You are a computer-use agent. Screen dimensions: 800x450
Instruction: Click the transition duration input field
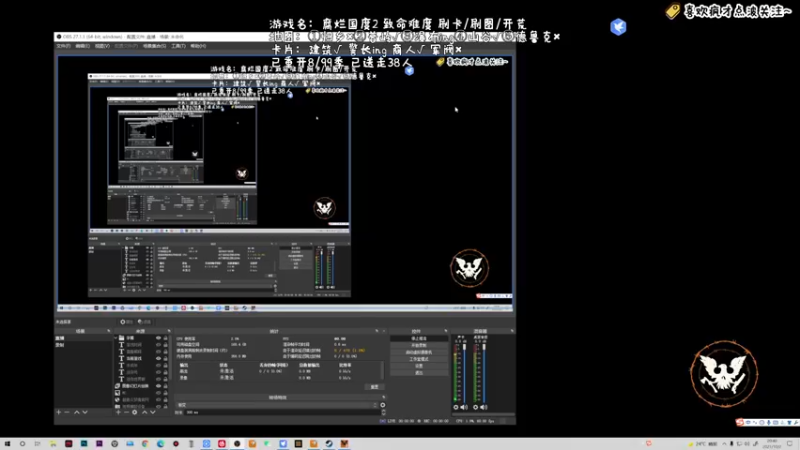click(282, 412)
